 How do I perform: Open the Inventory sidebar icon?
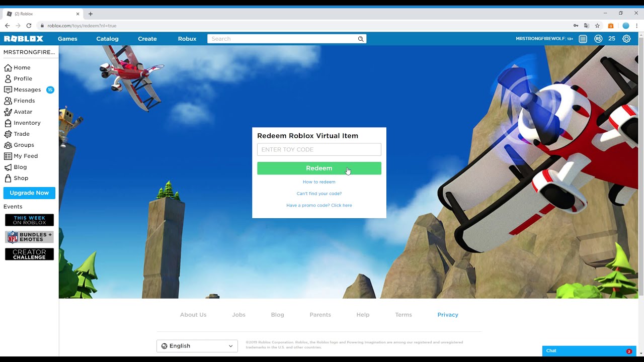click(8, 123)
